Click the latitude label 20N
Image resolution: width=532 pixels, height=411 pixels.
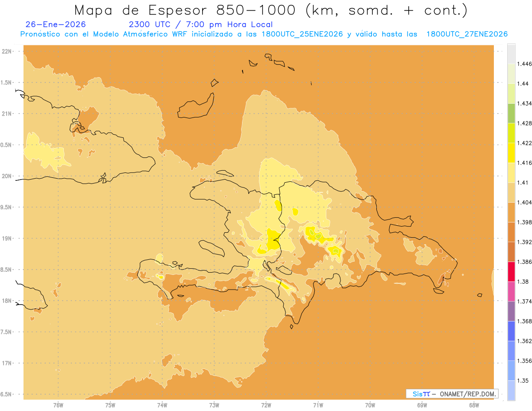click(x=6, y=176)
